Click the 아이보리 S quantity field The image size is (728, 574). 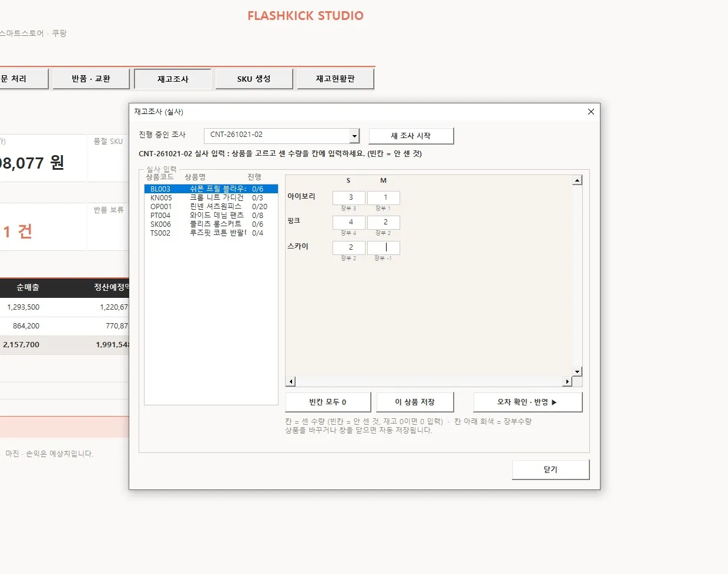[x=349, y=197]
